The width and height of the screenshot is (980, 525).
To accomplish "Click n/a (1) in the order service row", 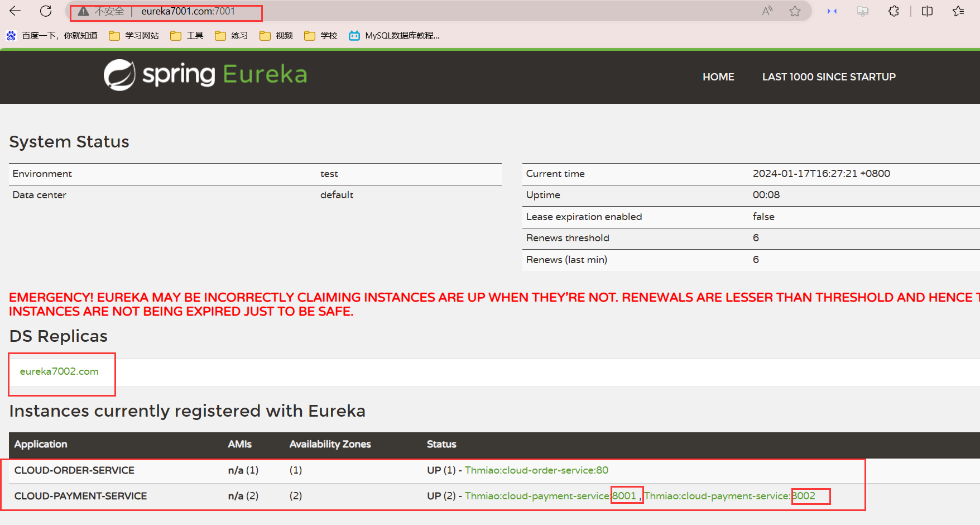I will 243,470.
